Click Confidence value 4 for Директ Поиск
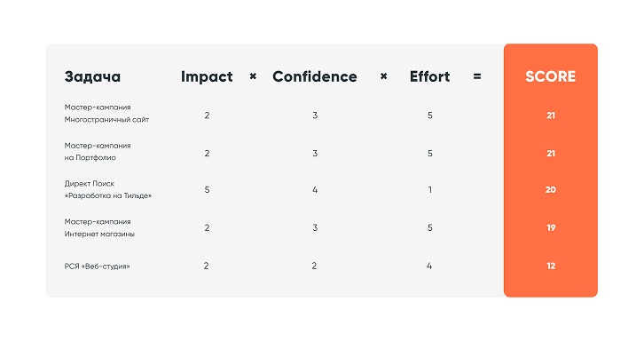644x342 pixels. click(x=315, y=190)
